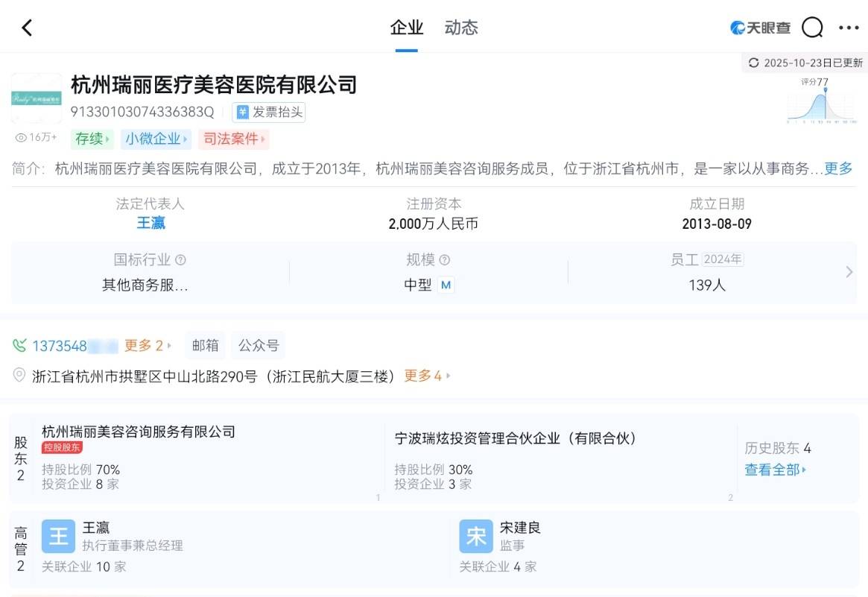This screenshot has height=597, width=868.
Task: Click the company logo thumbnail
Action: (x=37, y=99)
